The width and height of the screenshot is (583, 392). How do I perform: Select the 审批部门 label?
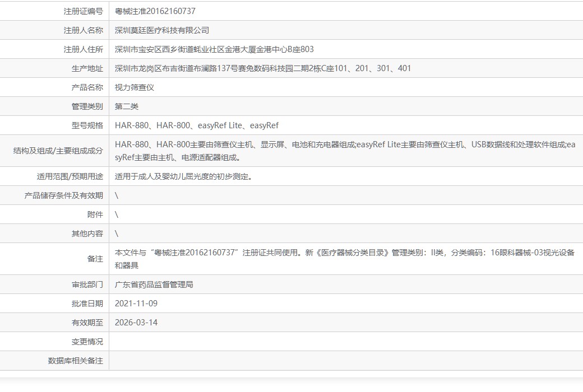tap(87, 284)
